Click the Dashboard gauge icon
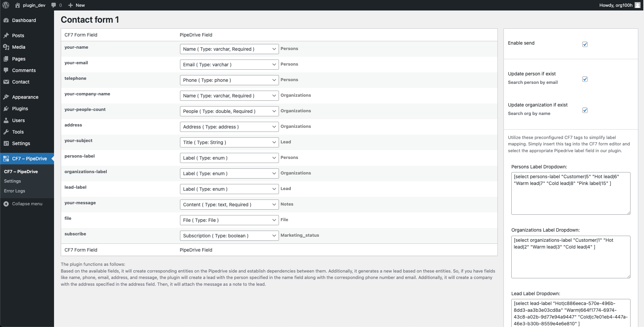The image size is (644, 327). click(x=6, y=20)
